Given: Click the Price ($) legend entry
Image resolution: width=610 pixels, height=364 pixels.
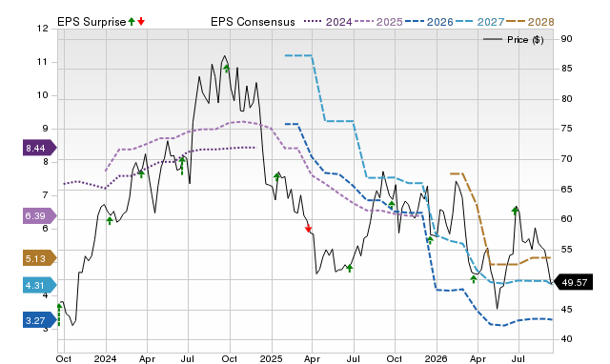Looking at the screenshot, I should 514,40.
